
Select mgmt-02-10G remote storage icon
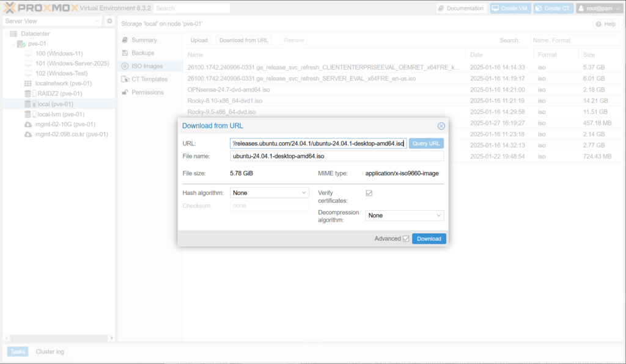pyautogui.click(x=28, y=124)
